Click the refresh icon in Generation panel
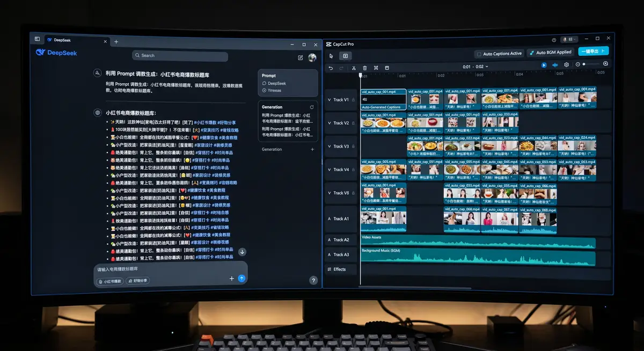644x351 pixels. pyautogui.click(x=312, y=107)
